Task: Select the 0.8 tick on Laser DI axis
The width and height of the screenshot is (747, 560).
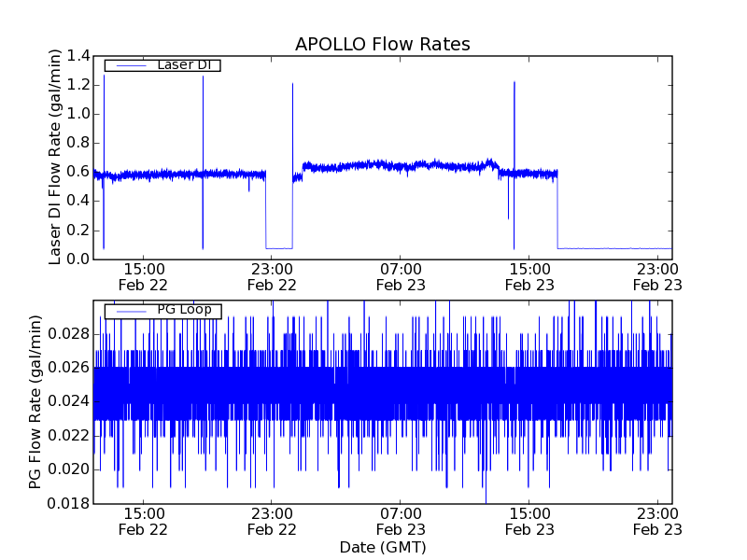Action: (78, 144)
